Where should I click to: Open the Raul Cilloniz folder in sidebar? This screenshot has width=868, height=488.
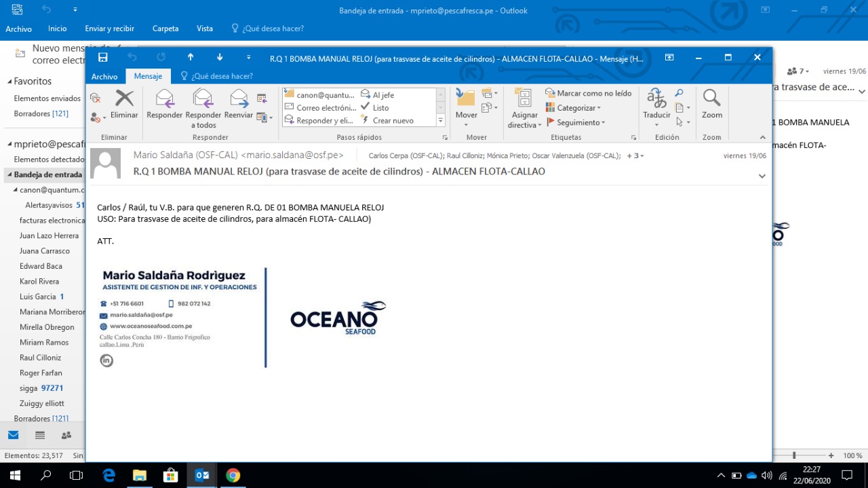coord(40,358)
